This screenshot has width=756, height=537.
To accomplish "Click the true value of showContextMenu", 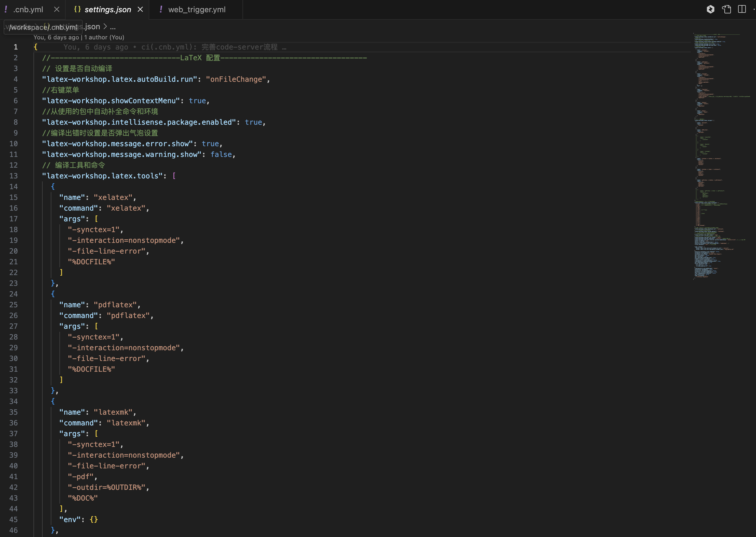I will pyautogui.click(x=197, y=101).
